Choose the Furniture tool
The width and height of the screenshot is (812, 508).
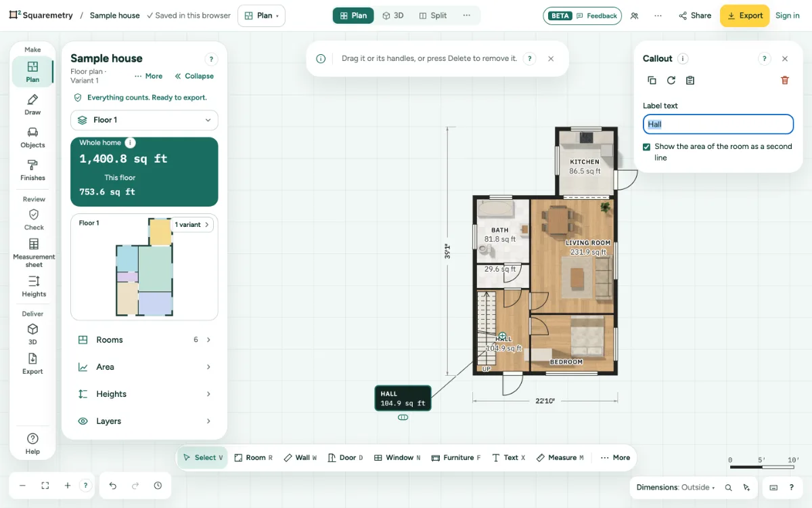456,458
